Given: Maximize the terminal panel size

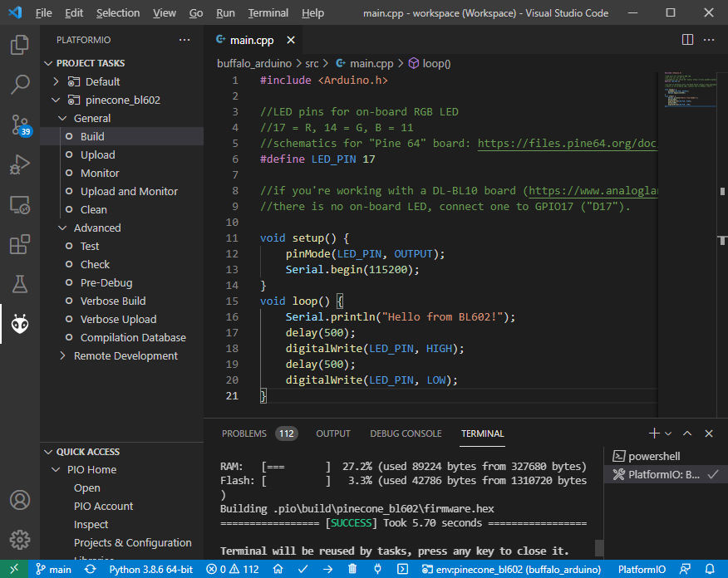Looking at the screenshot, I should coord(687,433).
